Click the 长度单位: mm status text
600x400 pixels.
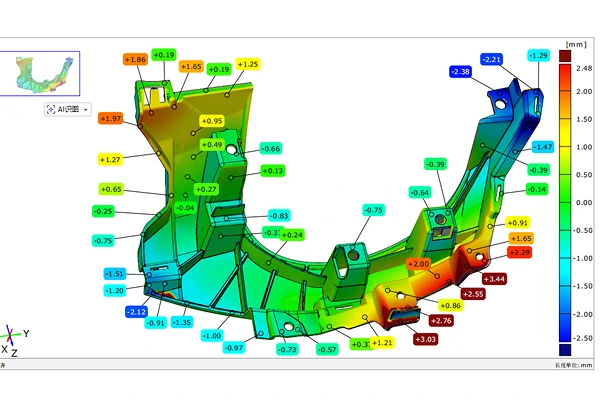coord(573,365)
